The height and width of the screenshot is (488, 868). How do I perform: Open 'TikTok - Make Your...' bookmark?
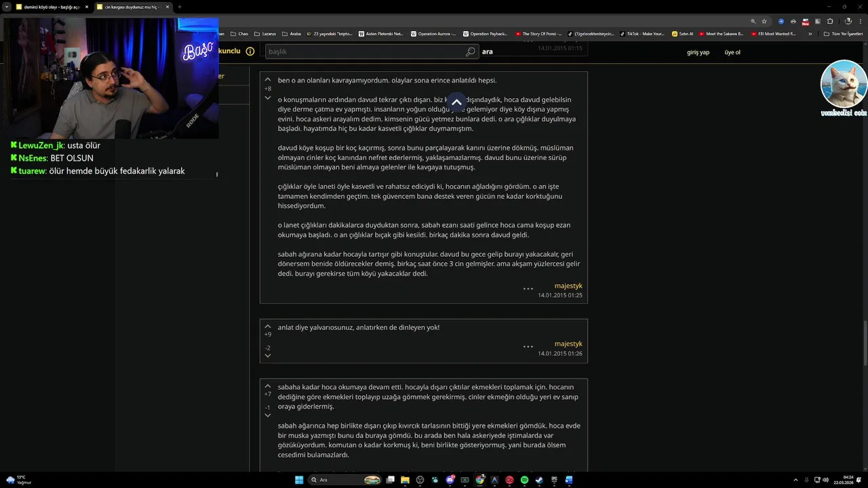pyautogui.click(x=642, y=34)
